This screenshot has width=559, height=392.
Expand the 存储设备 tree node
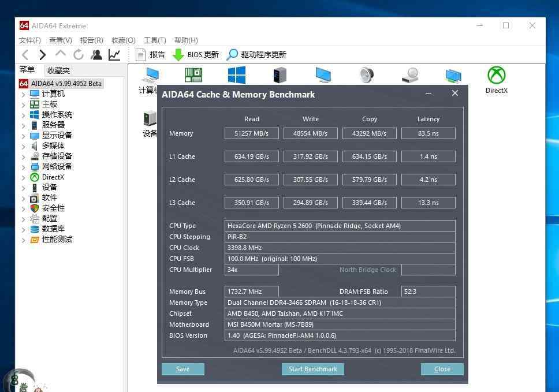[24, 156]
